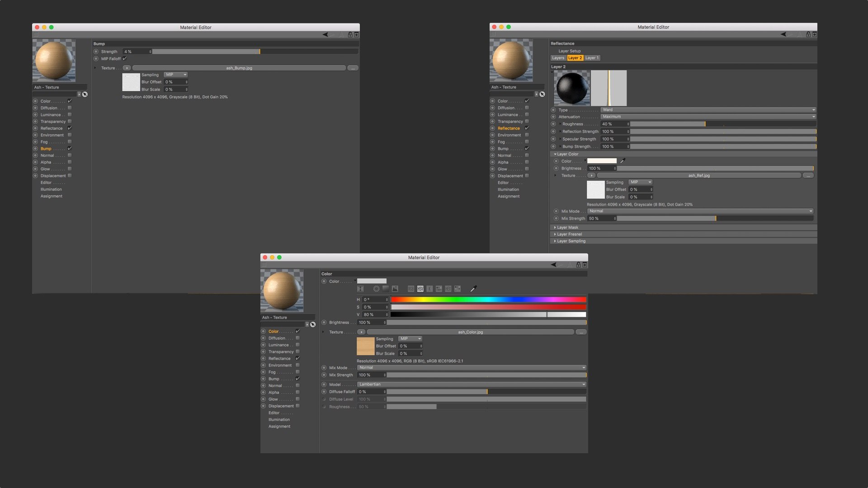Click the color-from-picture icon

point(395,289)
